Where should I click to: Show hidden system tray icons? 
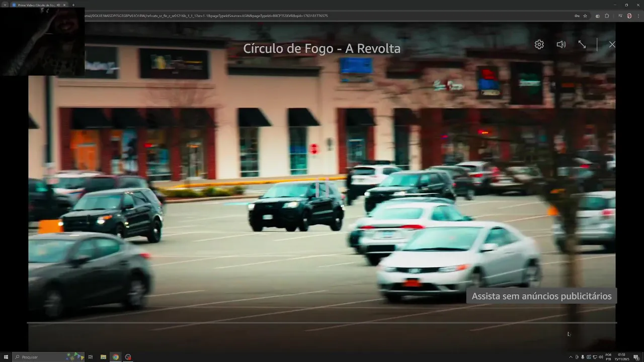pos(571,357)
